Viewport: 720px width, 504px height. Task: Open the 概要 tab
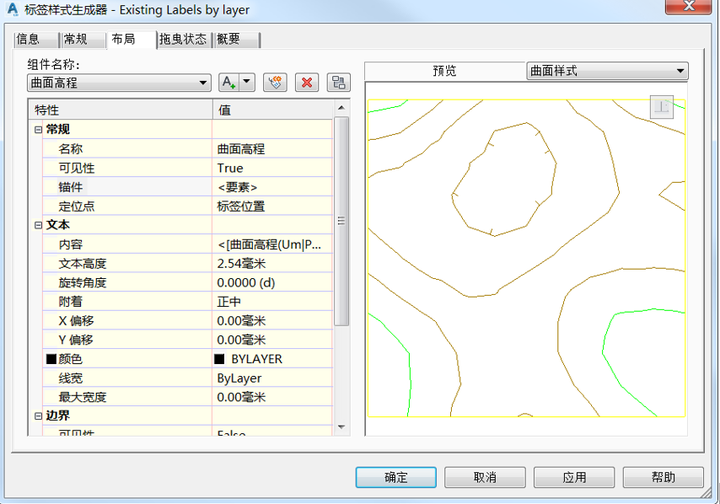(x=236, y=39)
